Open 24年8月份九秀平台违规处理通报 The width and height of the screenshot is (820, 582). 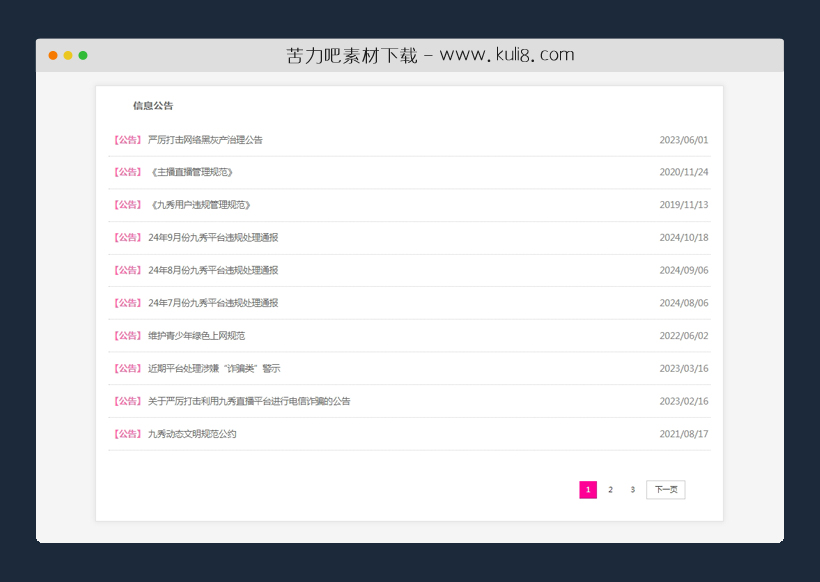click(213, 270)
